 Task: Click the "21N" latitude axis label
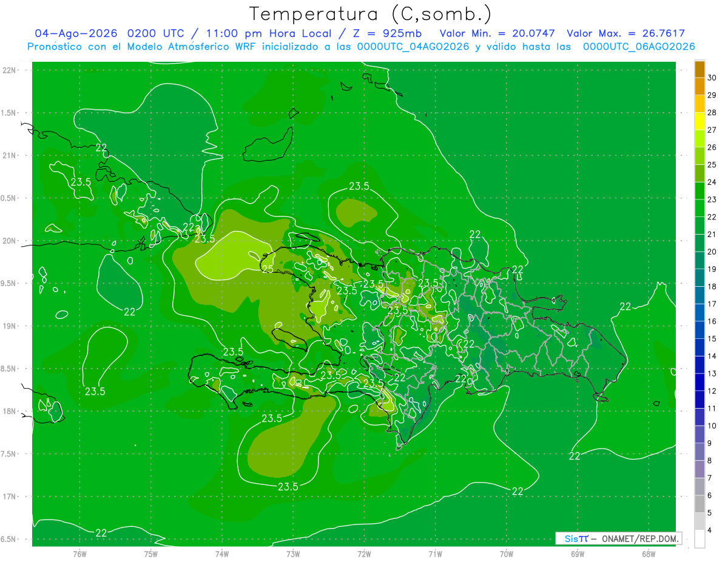click(x=9, y=155)
